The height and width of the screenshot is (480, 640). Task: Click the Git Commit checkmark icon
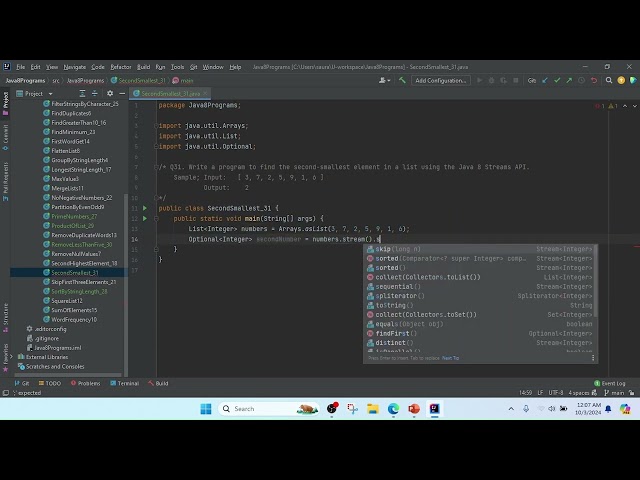coord(557,80)
